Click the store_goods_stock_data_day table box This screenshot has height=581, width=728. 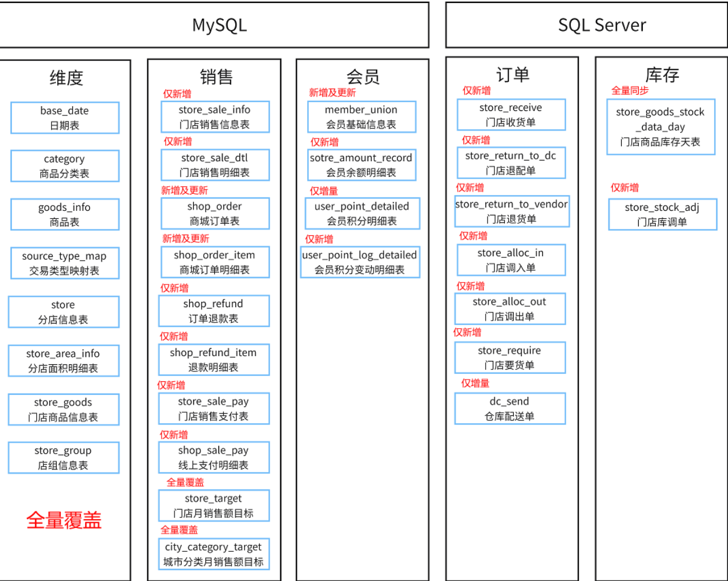(660, 127)
